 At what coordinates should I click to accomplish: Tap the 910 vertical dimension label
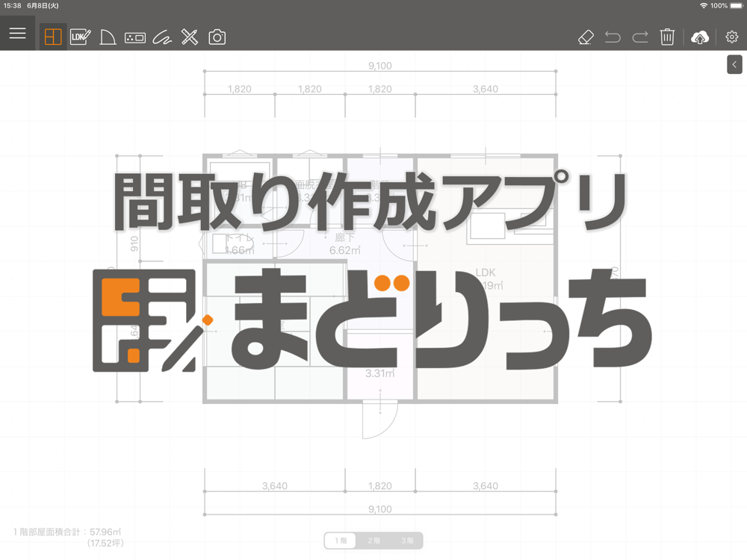coord(134,244)
